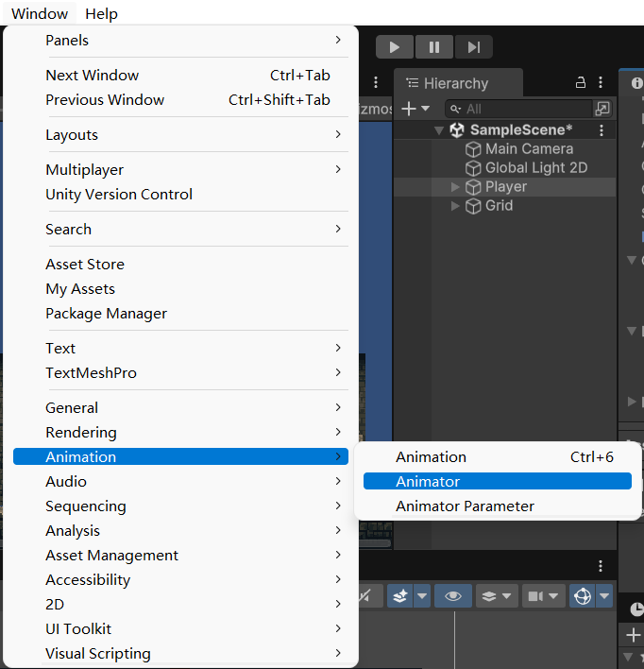Open the Visual Scripting submenu
The height and width of the screenshot is (669, 644).
pos(181,654)
